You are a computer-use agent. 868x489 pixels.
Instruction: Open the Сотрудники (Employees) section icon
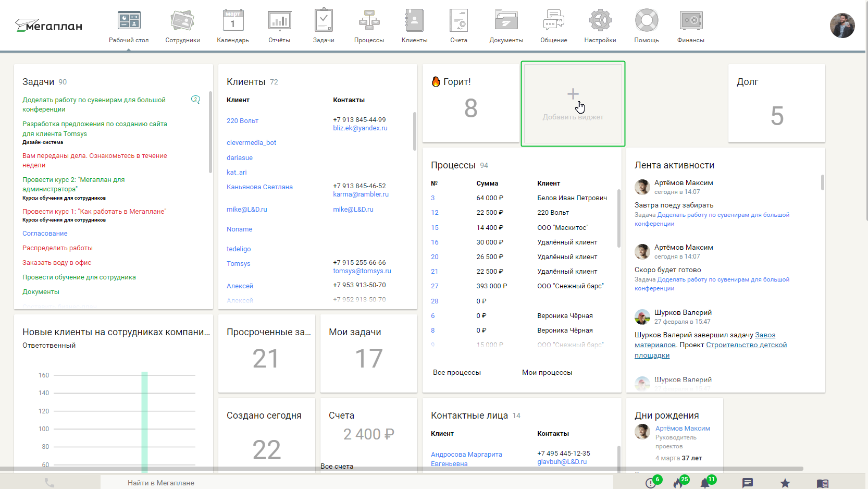(x=182, y=21)
